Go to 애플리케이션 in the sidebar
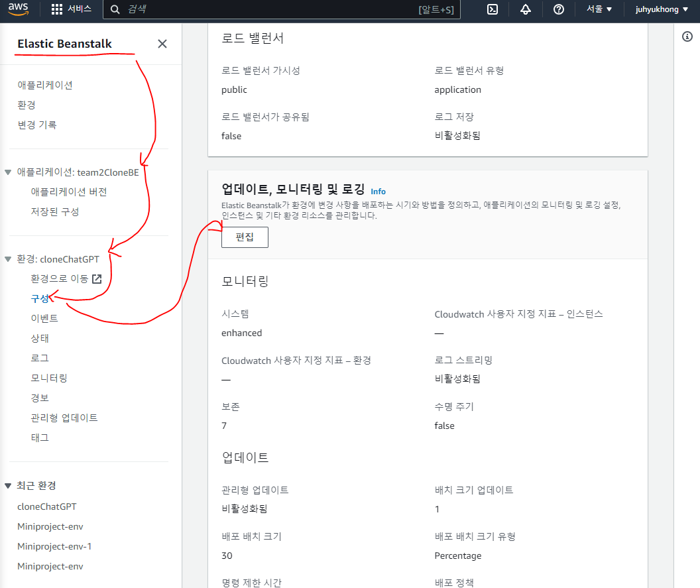This screenshot has height=588, width=700. pos(45,86)
